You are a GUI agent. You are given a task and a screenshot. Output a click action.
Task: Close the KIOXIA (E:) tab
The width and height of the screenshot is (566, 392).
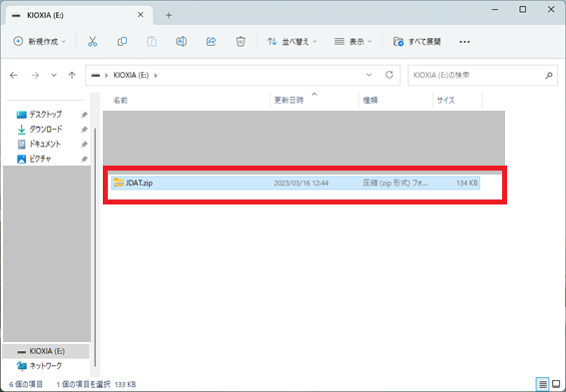[x=141, y=15]
